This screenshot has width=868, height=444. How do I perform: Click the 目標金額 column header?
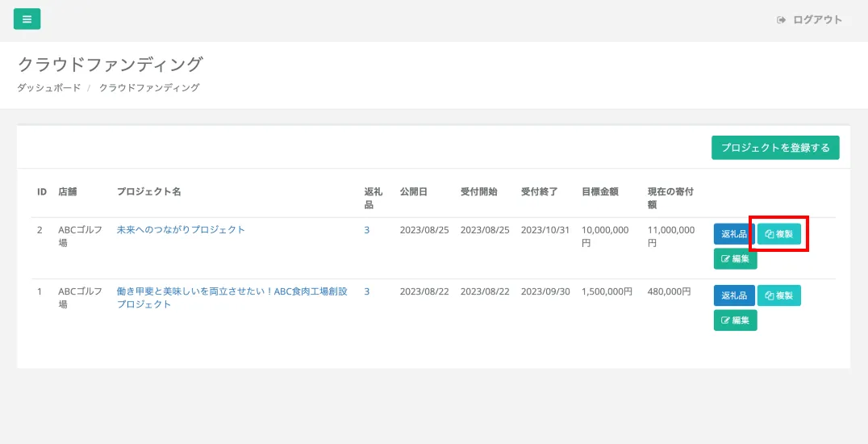(599, 192)
